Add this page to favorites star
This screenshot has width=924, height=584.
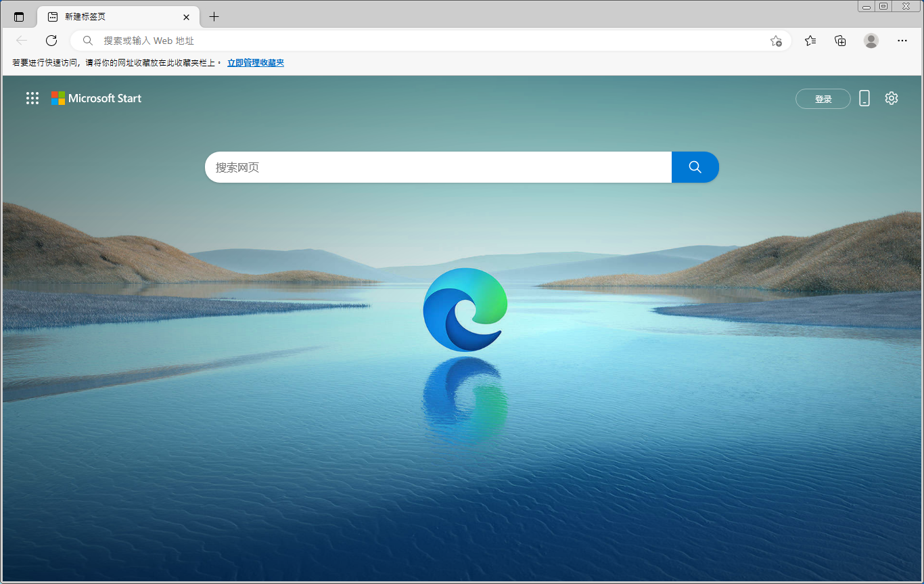776,41
